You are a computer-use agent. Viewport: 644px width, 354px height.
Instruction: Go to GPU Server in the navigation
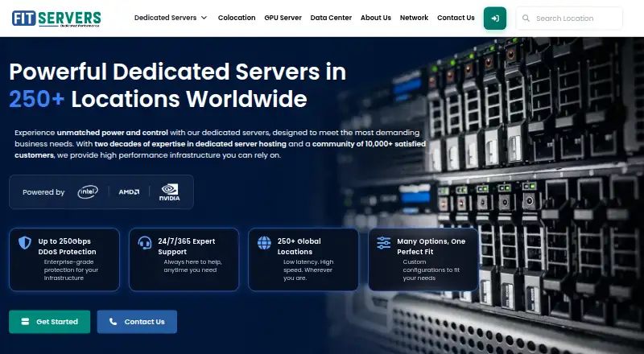point(283,18)
